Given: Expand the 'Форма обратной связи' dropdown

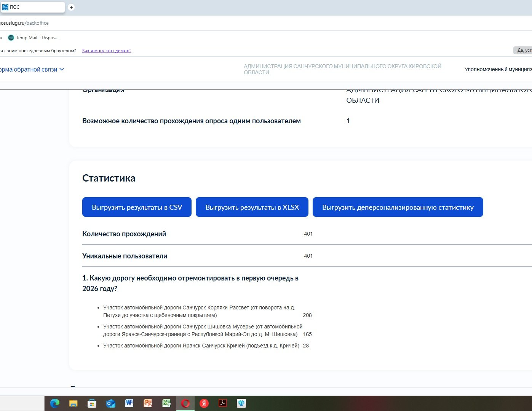Looking at the screenshot, I should coord(32,70).
